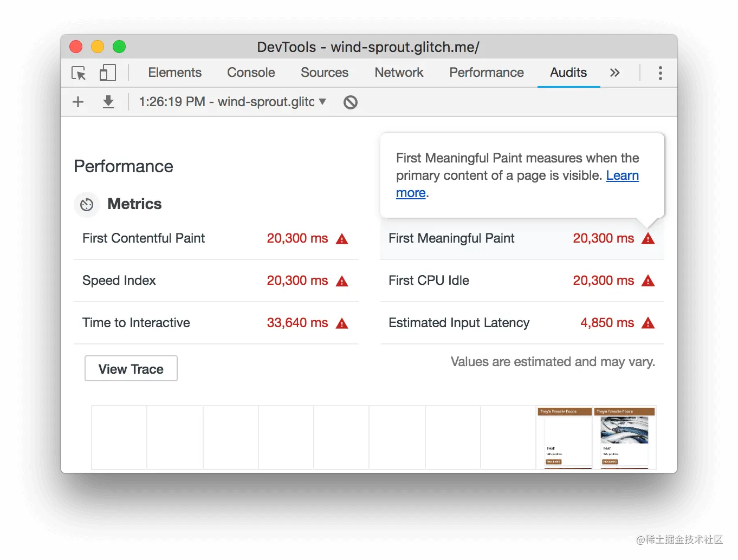Click the First Meaningful Paint warning triangle
The width and height of the screenshot is (738, 560).
(648, 238)
